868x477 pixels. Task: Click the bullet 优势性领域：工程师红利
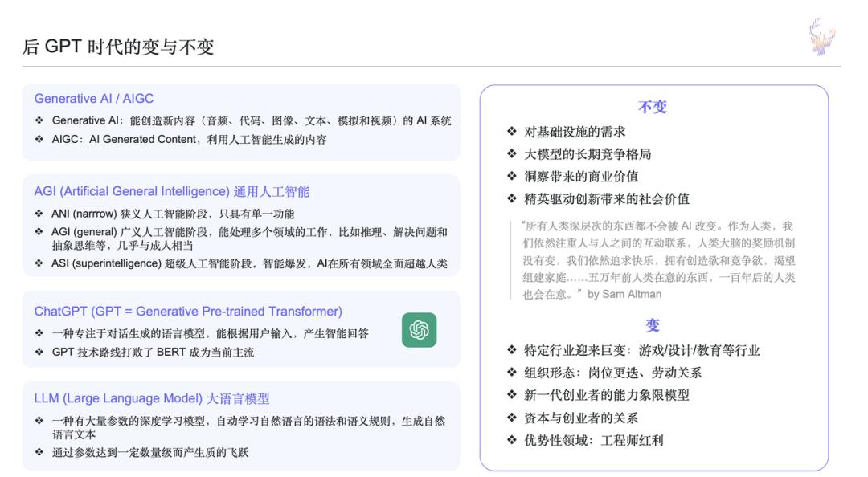pos(593,441)
